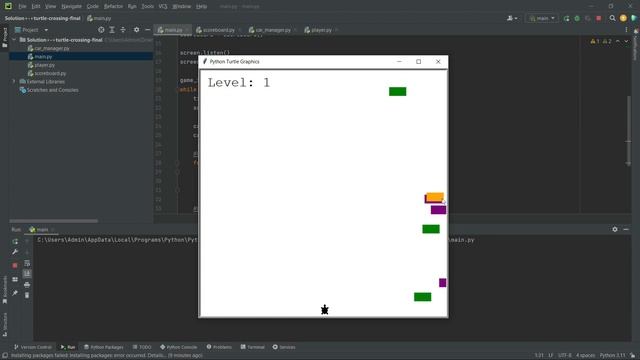Screen dimensions: 640x360
Task: Open the File menu
Action: pyautogui.click(x=22, y=7)
